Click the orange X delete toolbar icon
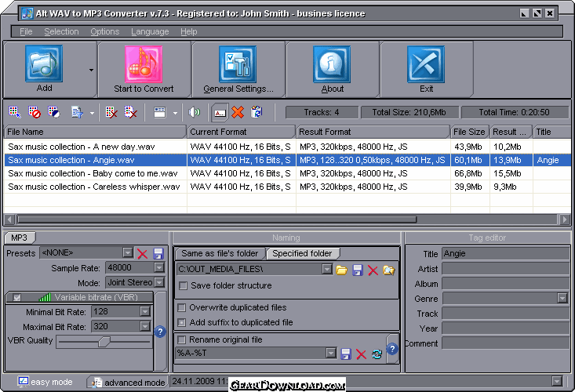Screen dimensions: 575x392 pyautogui.click(x=238, y=113)
